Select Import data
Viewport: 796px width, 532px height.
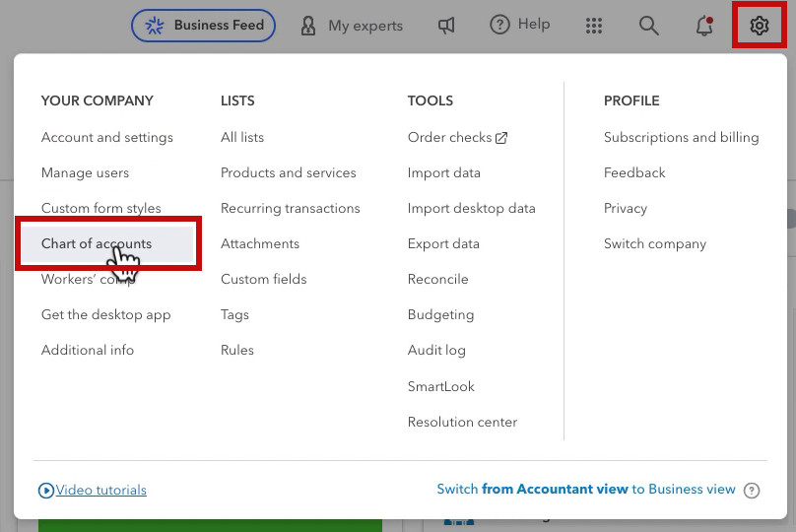pyautogui.click(x=443, y=173)
